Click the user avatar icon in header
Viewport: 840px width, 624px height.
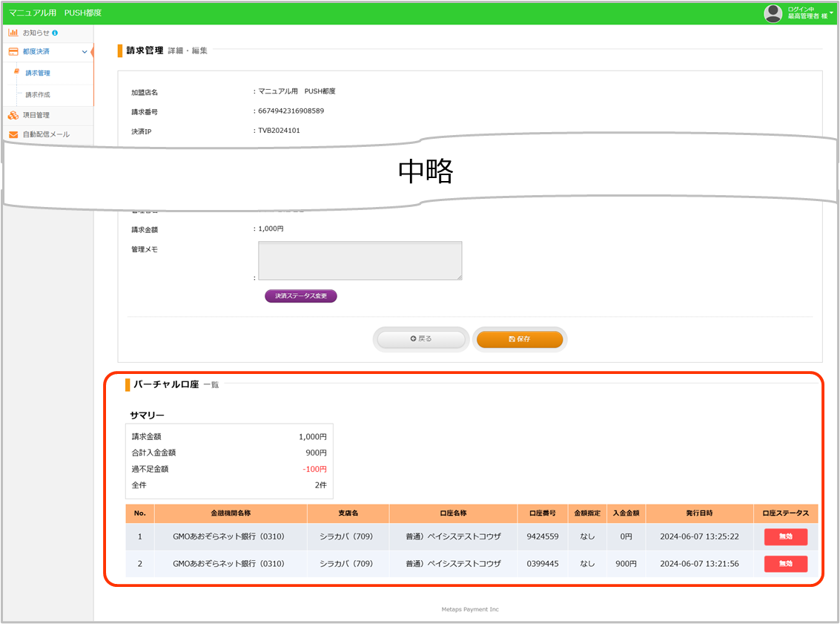click(773, 13)
